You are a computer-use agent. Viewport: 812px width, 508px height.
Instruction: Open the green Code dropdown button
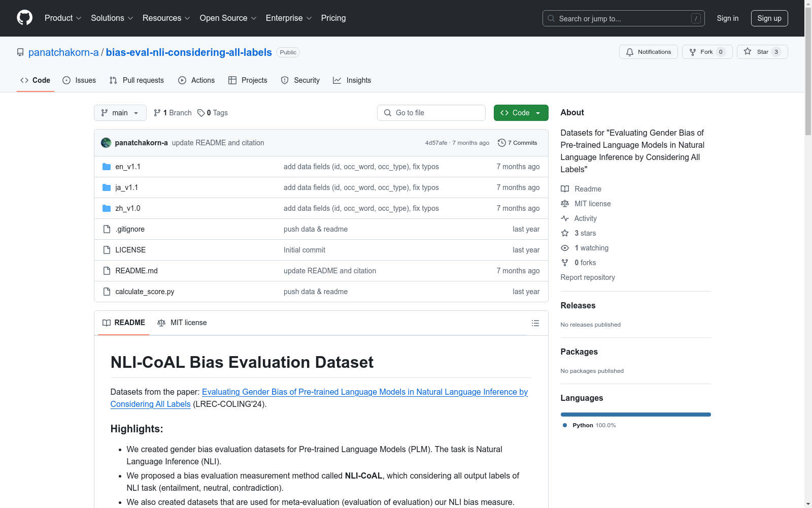(x=521, y=113)
